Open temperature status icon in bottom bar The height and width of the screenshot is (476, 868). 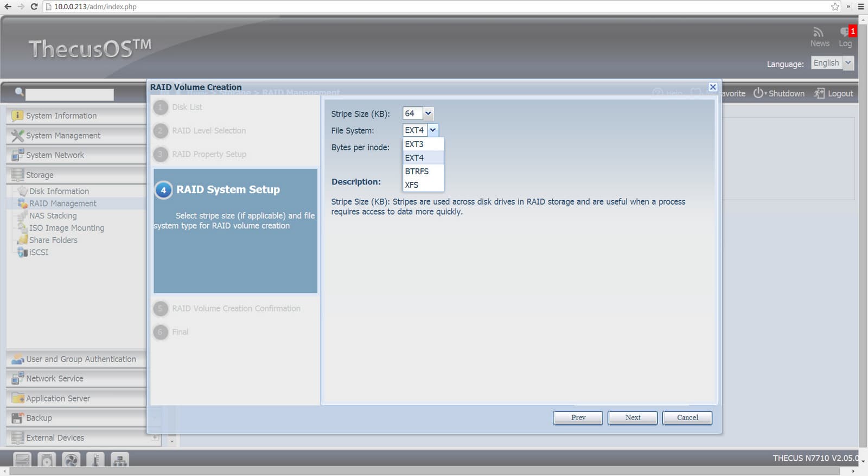95,460
